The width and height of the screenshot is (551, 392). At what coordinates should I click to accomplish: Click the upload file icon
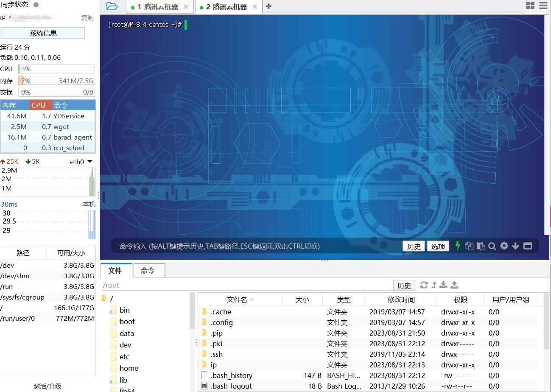454,285
